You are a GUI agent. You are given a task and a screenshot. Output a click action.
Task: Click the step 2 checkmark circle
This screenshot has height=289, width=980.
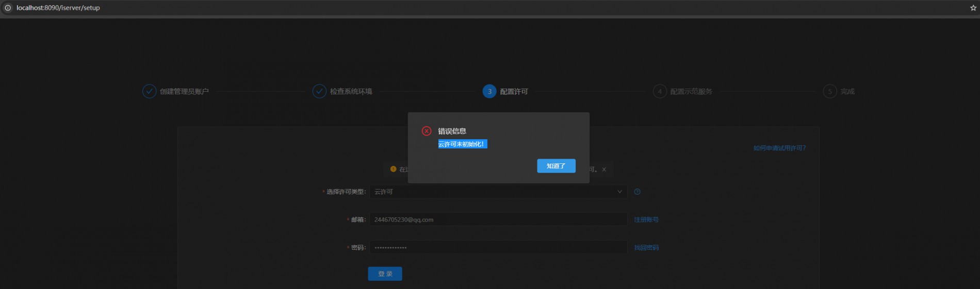pos(319,91)
